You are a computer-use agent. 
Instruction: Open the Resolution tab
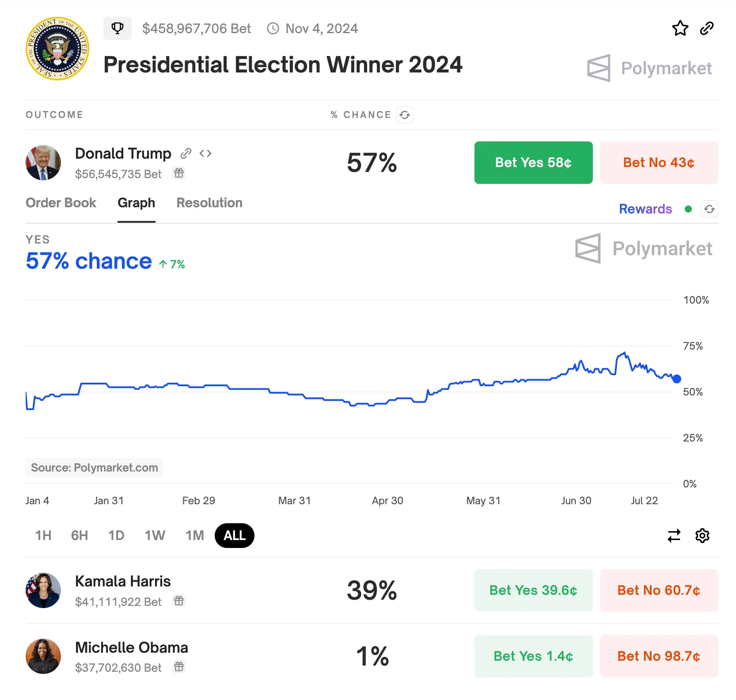(x=209, y=203)
